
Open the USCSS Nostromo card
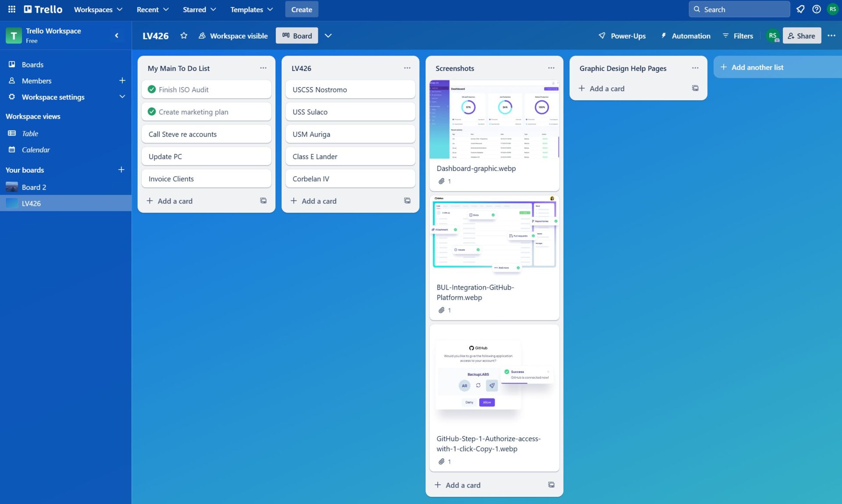350,89
